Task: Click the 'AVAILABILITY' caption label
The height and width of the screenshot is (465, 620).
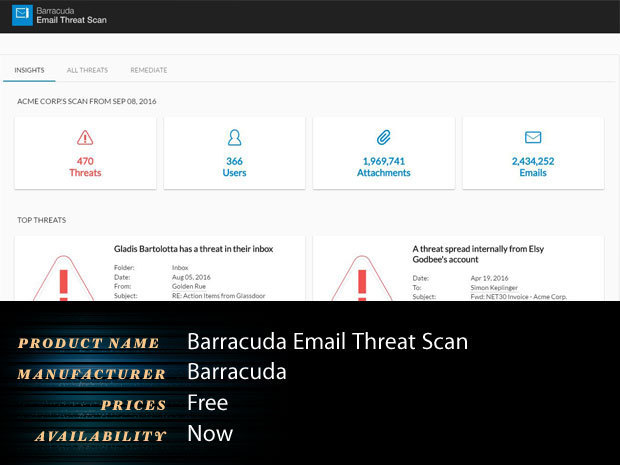Action: 100,436
